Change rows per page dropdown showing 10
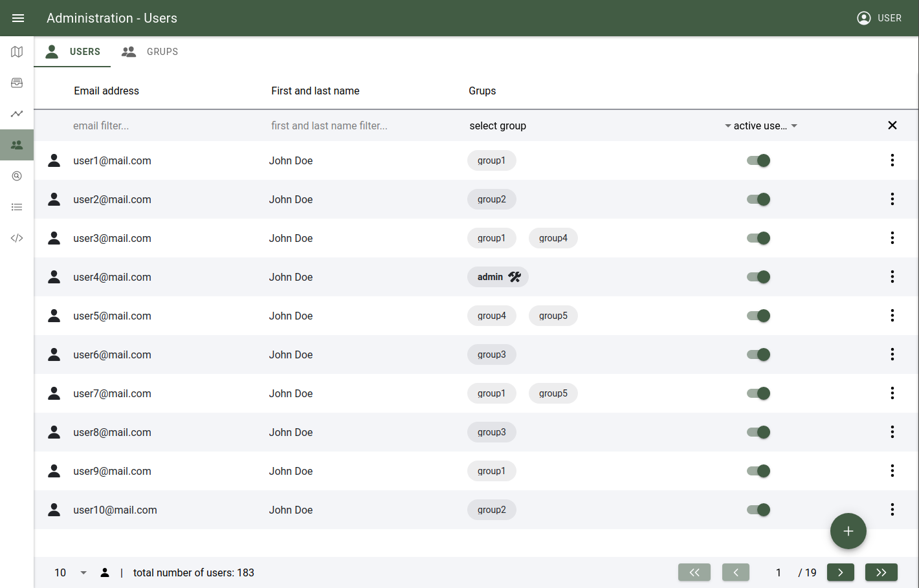 (70, 572)
